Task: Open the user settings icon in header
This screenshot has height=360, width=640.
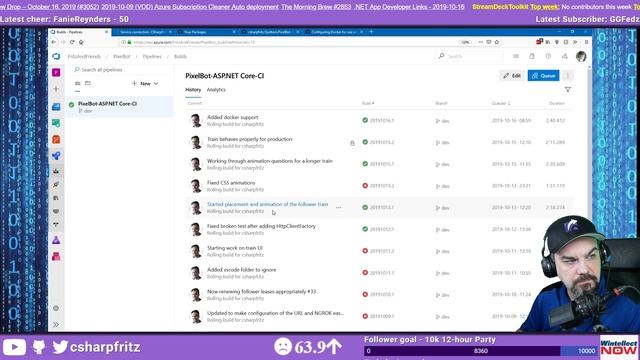Action: pos(564,56)
